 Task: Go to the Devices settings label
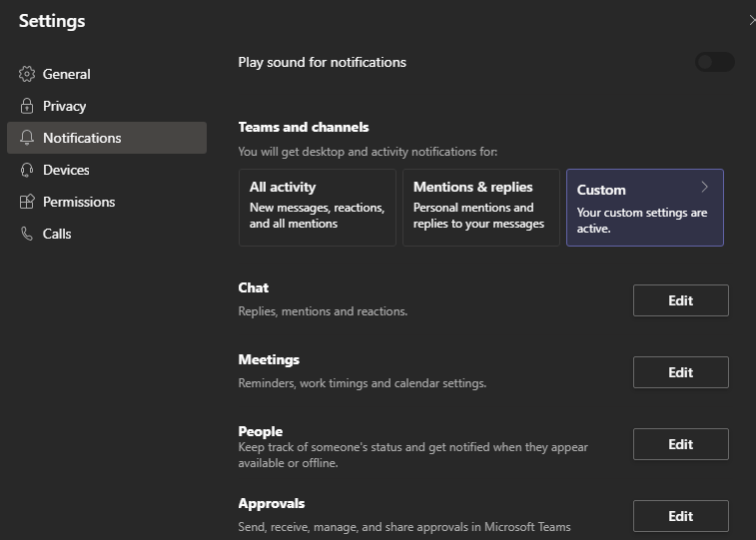[x=66, y=170]
